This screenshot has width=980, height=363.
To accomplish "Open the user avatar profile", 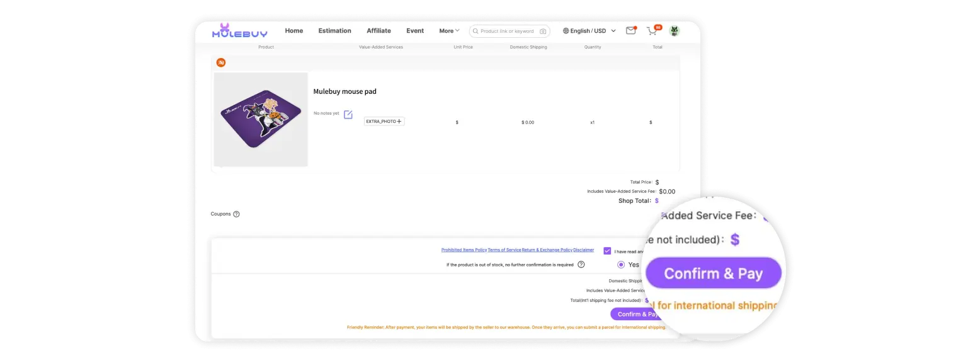I will coord(675,30).
